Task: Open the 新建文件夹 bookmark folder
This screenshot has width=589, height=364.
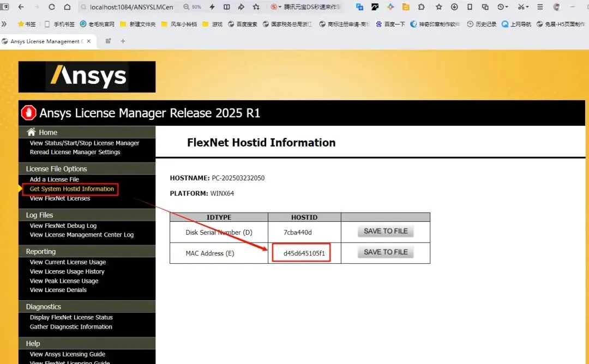Action: coord(137,24)
